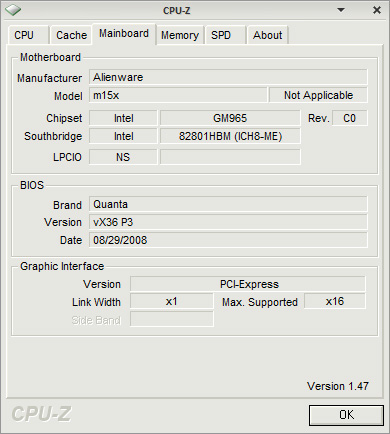Click the Manufacturer field showing Alienware
390x434 pixels.
click(x=228, y=77)
